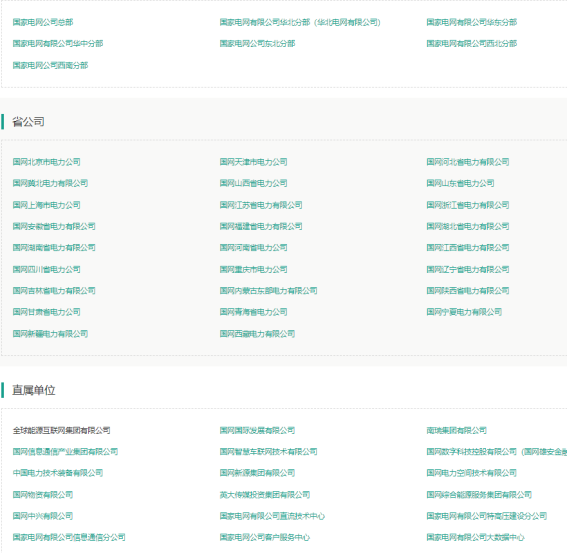568x554 pixels.
Task: Open 国家电网有限公司华北分部（华北电网有限公司） link
Action: pyautogui.click(x=300, y=22)
